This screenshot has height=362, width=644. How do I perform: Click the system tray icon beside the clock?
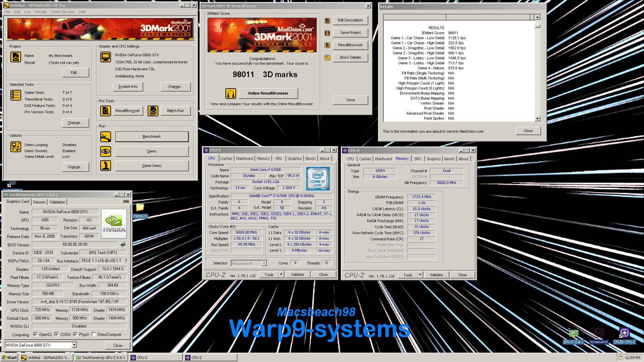[x=620, y=358]
